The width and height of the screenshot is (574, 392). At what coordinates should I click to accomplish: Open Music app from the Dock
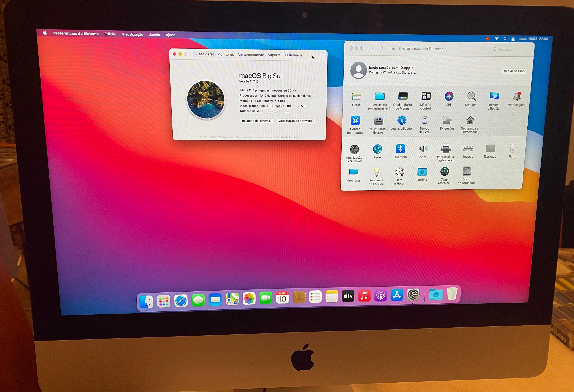pyautogui.click(x=364, y=296)
